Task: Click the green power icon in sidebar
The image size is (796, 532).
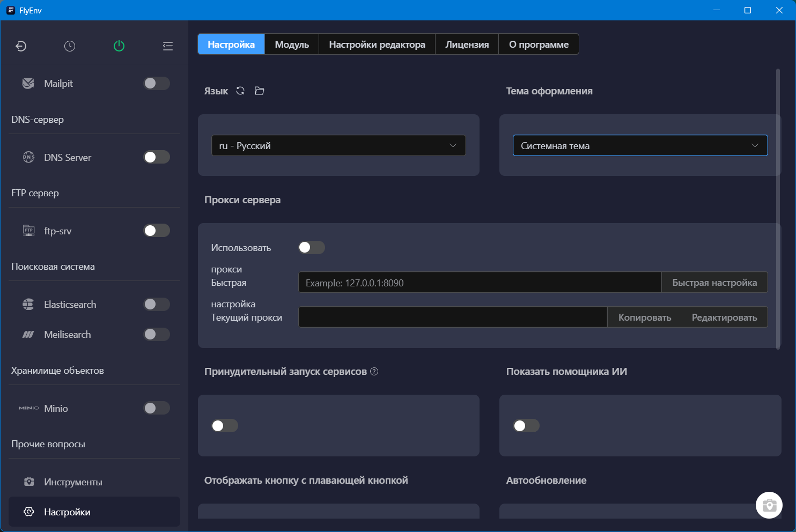Action: click(x=119, y=46)
